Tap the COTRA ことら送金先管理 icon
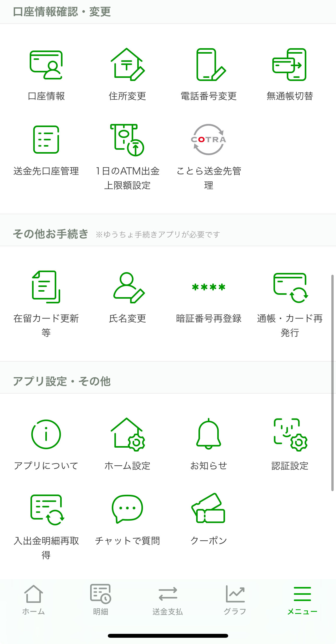336x644 pixels. (209, 140)
